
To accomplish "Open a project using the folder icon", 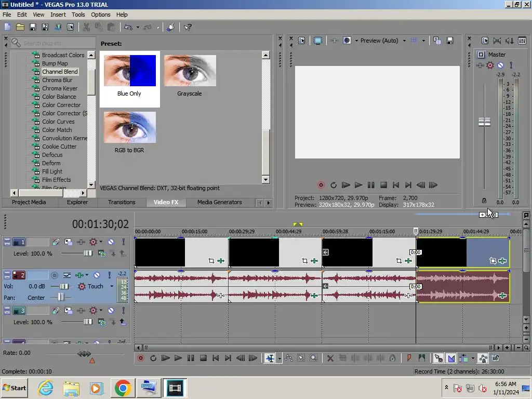I will click(x=20, y=27).
